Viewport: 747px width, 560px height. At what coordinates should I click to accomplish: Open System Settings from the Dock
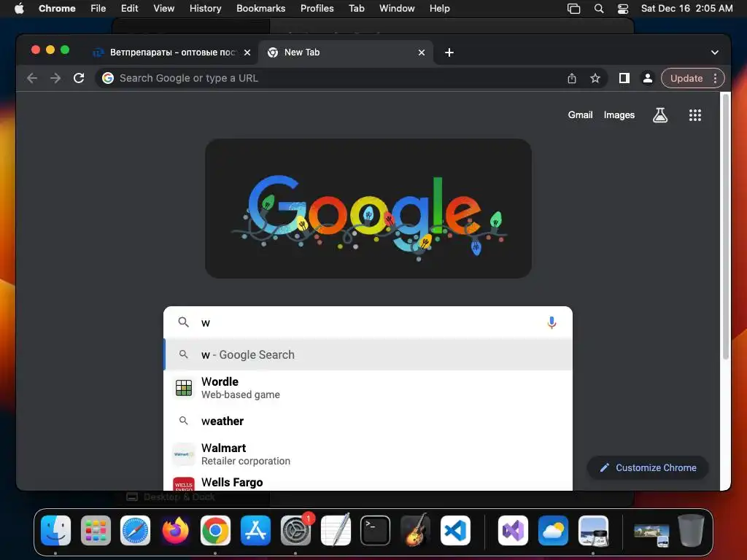pyautogui.click(x=295, y=530)
